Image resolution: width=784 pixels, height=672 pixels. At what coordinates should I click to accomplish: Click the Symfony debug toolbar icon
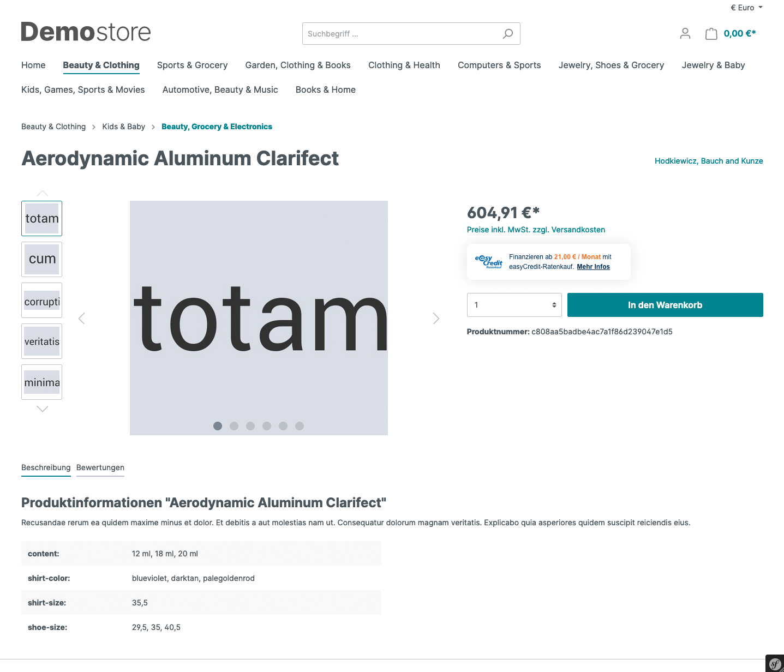pyautogui.click(x=775, y=664)
